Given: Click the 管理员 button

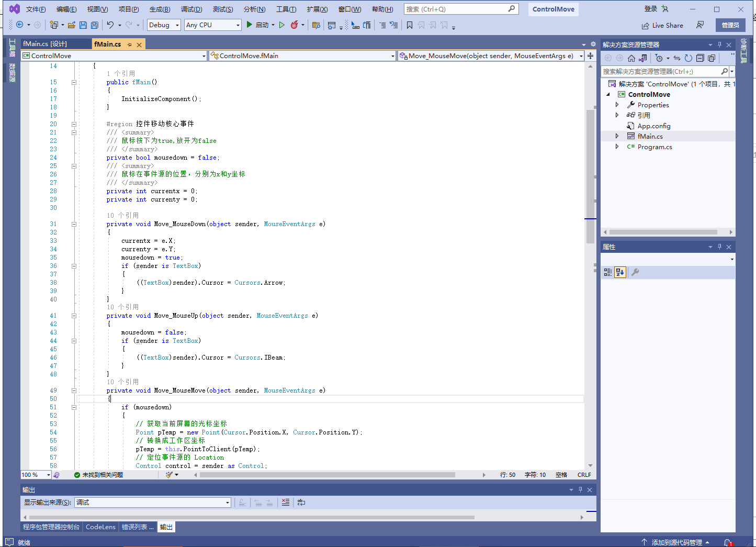Looking at the screenshot, I should click(730, 25).
